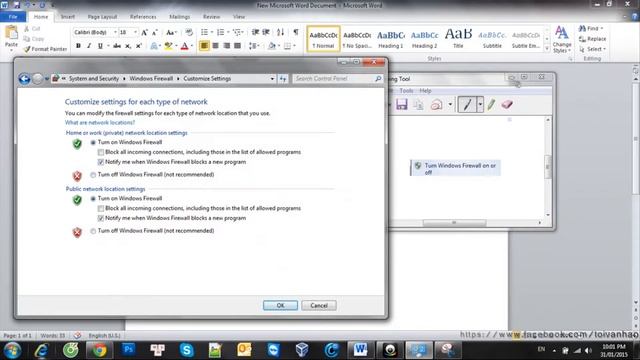Click the Bullets list icon

[x=204, y=32]
